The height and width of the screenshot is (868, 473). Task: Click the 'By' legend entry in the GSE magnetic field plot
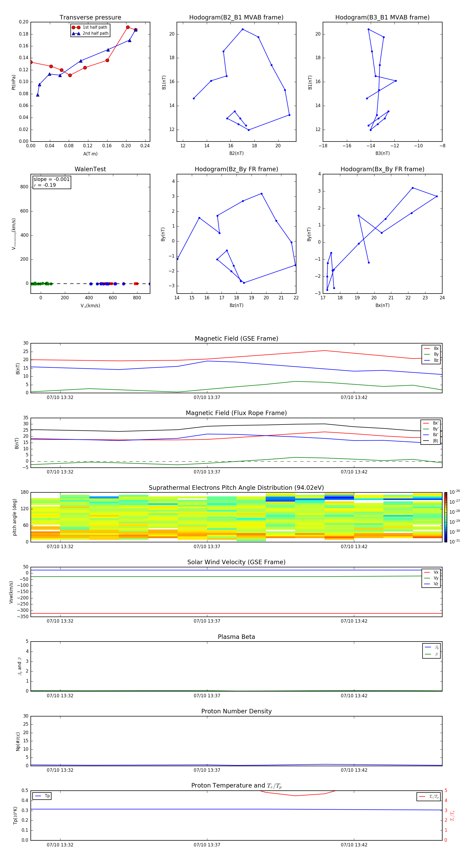pyautogui.click(x=431, y=354)
